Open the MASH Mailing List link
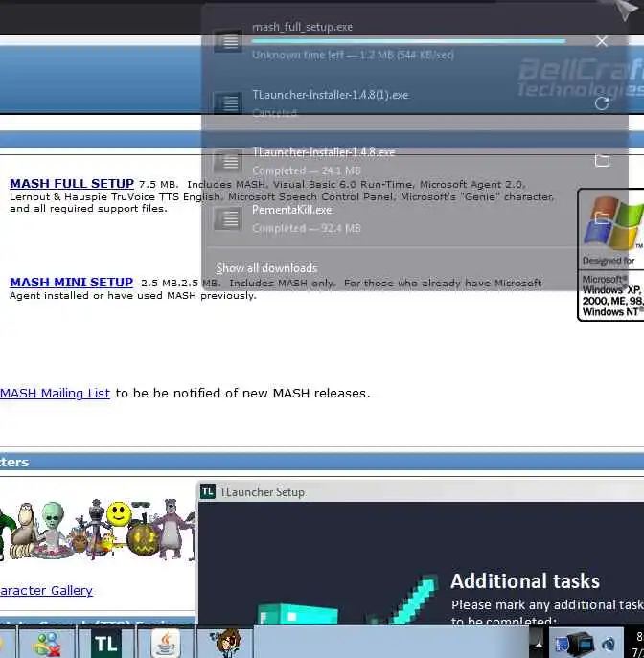The image size is (644, 658). (55, 394)
